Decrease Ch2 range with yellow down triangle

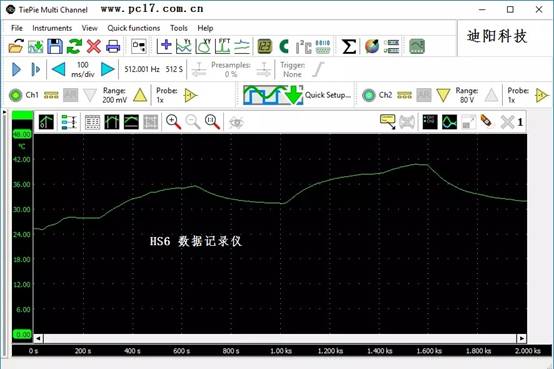(x=443, y=95)
